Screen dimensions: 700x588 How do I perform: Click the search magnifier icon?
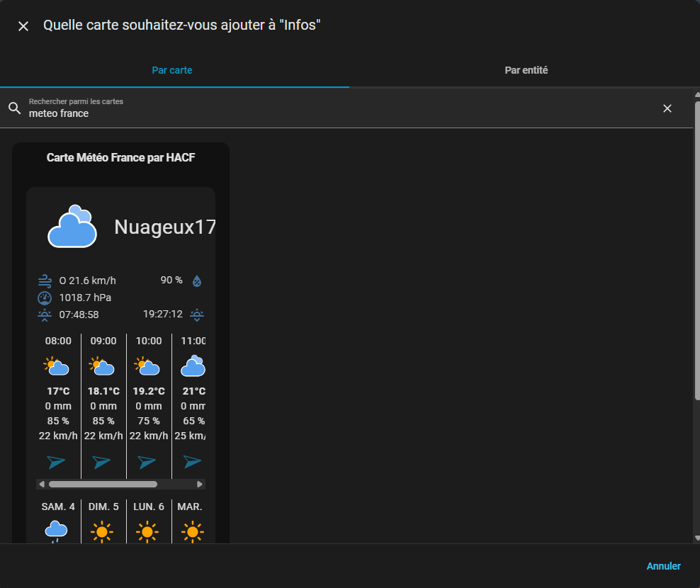click(x=15, y=108)
